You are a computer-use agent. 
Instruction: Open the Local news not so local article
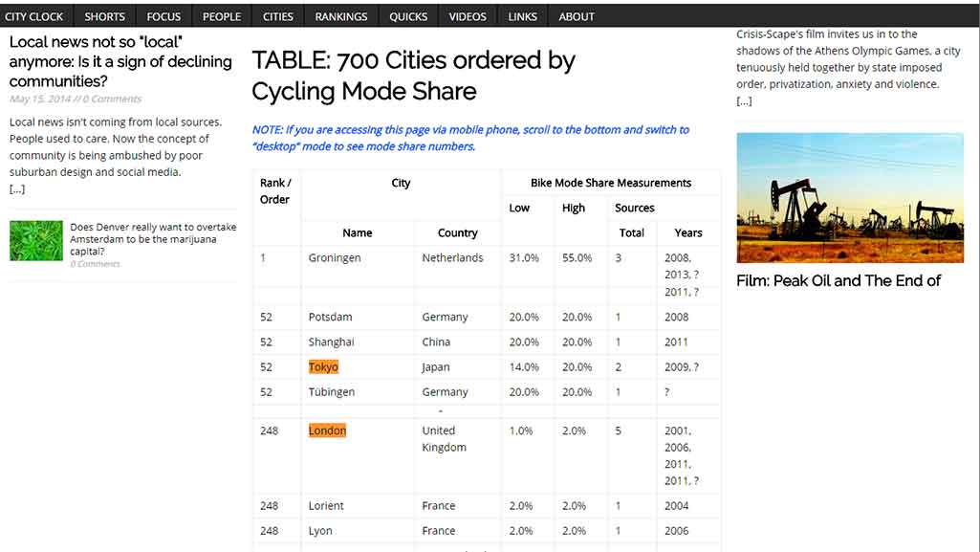[x=120, y=61]
